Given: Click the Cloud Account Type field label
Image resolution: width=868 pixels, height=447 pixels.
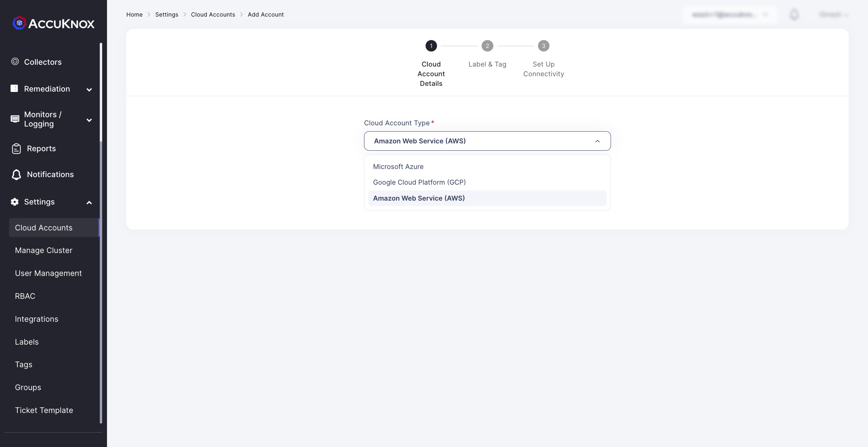Looking at the screenshot, I should click(397, 123).
